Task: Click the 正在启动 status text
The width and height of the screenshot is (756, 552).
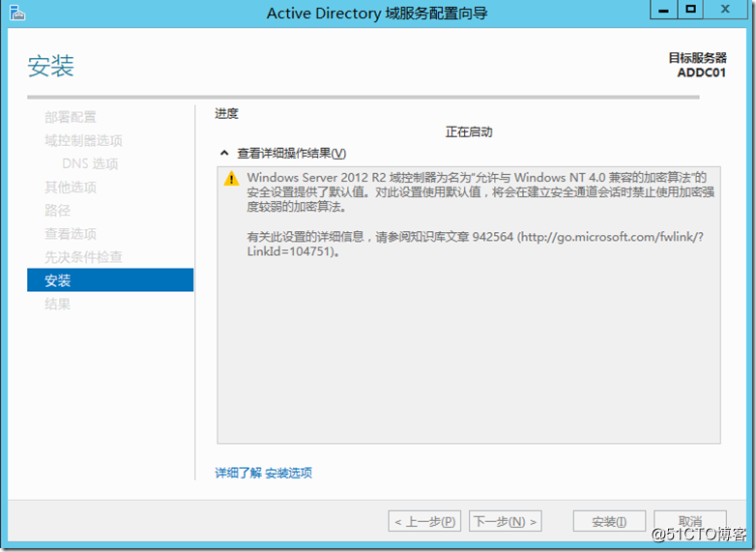Action: pos(469,132)
